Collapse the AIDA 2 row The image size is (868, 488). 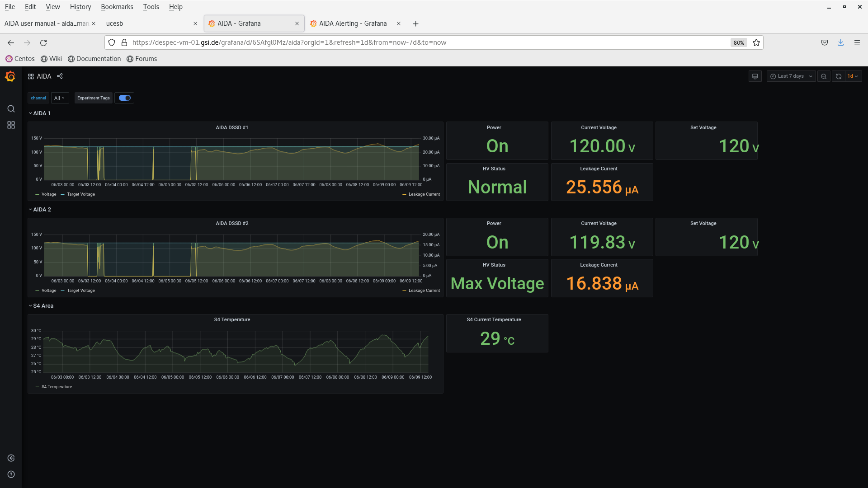[x=42, y=210]
